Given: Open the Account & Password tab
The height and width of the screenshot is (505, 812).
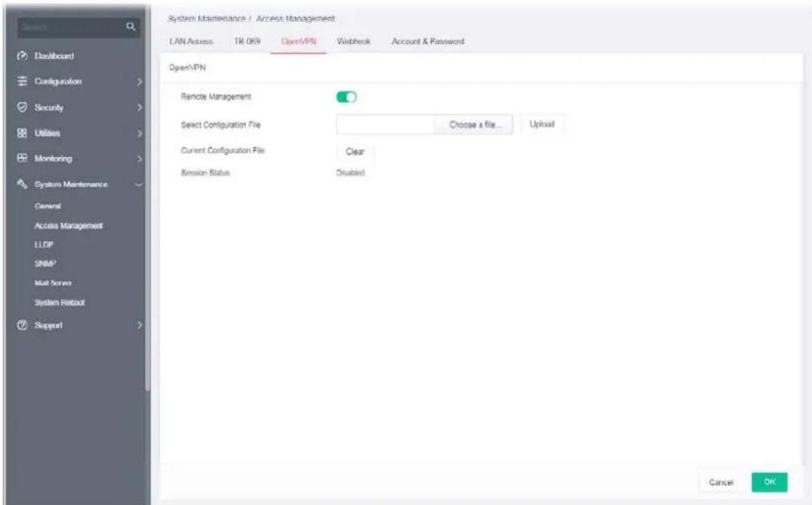Looking at the screenshot, I should (x=428, y=42).
